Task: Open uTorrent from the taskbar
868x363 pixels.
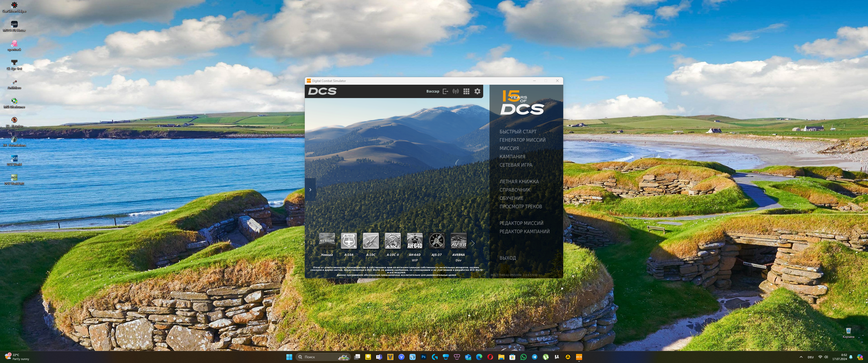Action: 546,357
